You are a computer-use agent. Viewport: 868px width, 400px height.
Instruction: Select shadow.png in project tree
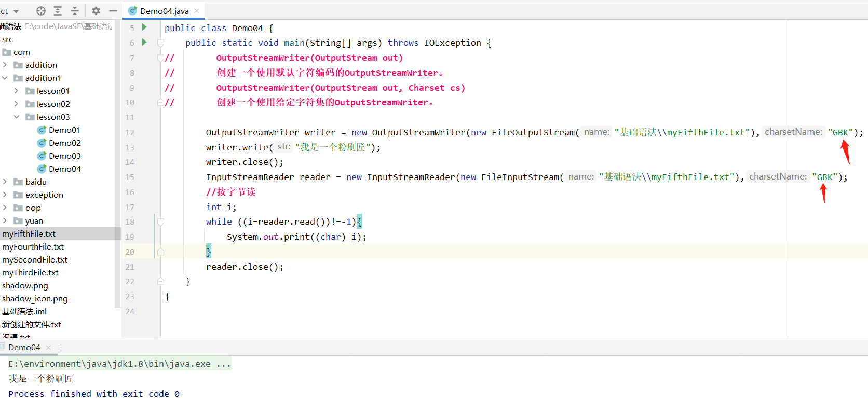[x=25, y=285]
